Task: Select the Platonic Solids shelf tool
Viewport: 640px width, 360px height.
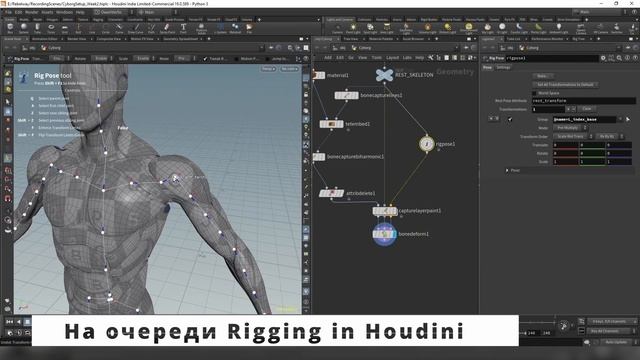Action: click(201, 28)
